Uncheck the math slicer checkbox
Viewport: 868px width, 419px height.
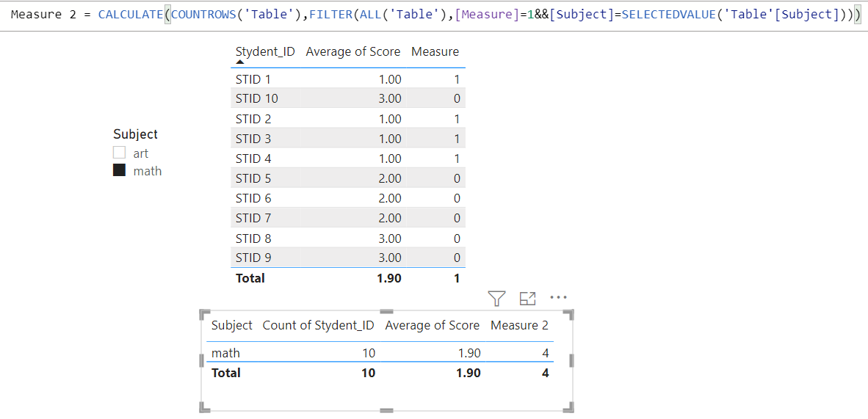pos(119,170)
